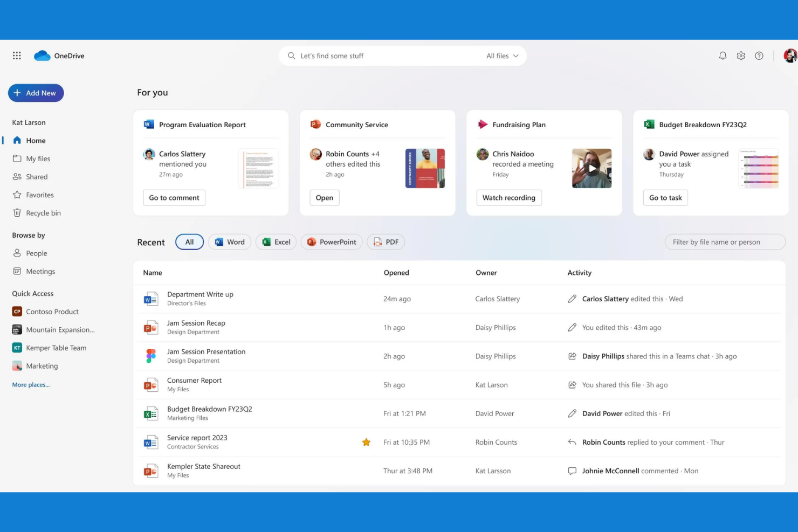Screen dimensions: 798x532
Task: Unstar the Service report 2023 file
Action: click(x=366, y=442)
